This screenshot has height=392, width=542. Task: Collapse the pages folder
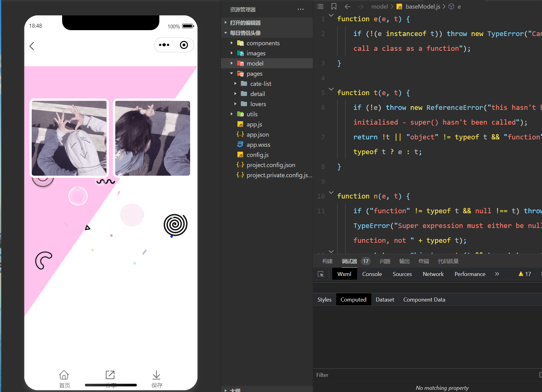(232, 74)
